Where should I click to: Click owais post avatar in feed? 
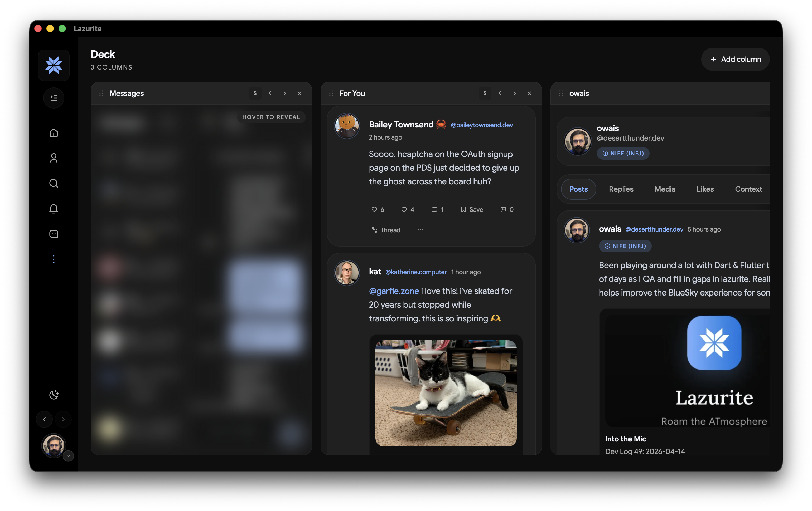click(x=577, y=230)
